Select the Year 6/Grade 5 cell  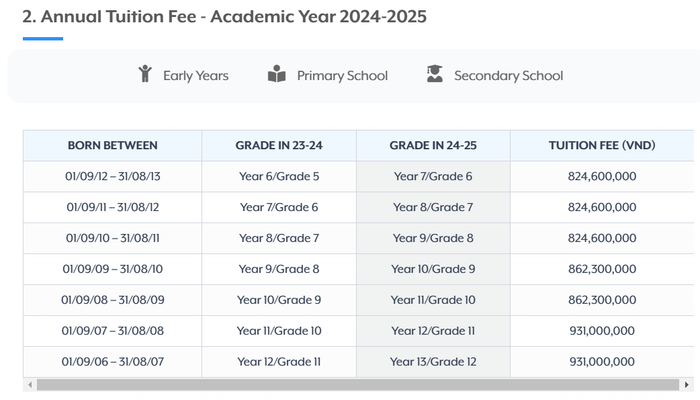(x=279, y=177)
